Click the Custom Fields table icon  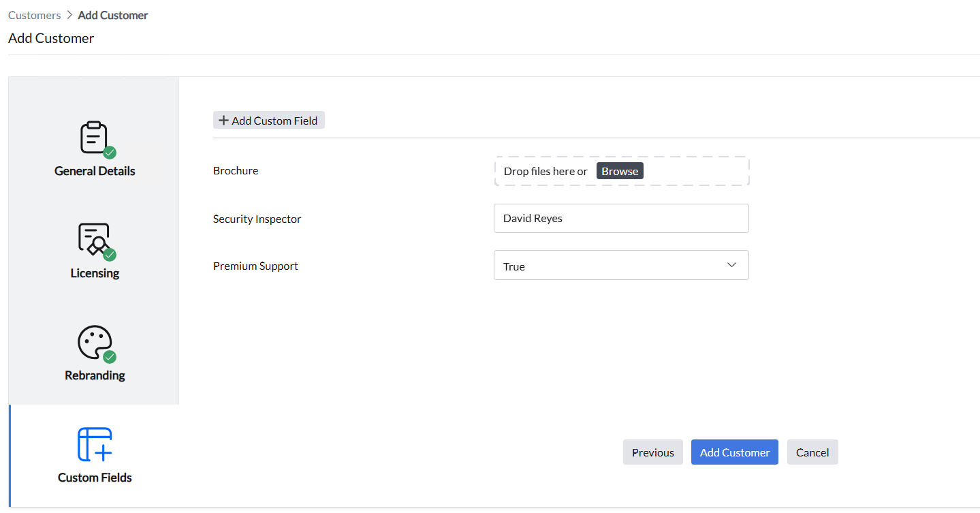click(x=95, y=445)
